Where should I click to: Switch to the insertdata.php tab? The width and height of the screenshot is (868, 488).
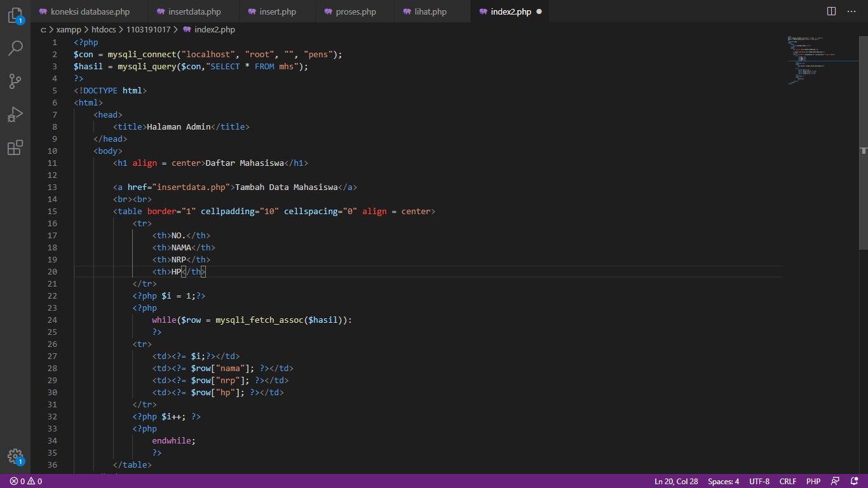pyautogui.click(x=194, y=11)
